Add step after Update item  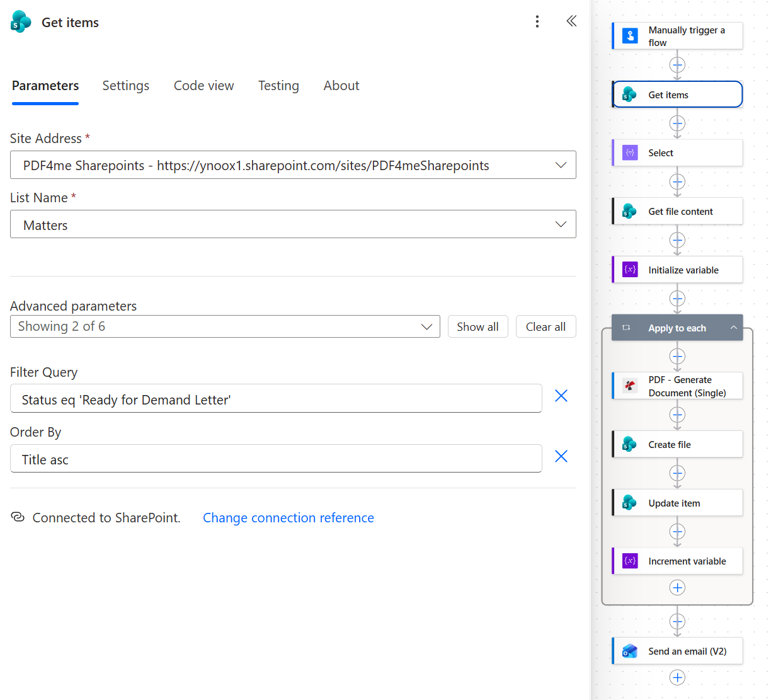point(677,532)
